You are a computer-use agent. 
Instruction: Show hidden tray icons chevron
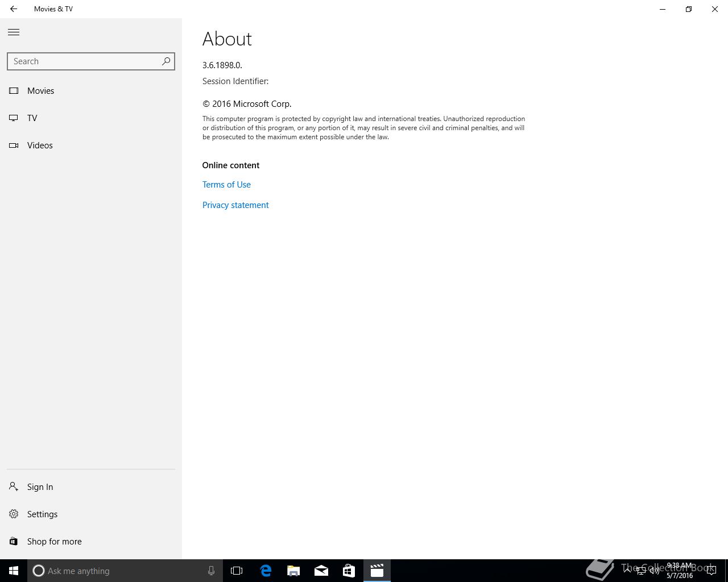tap(627, 571)
